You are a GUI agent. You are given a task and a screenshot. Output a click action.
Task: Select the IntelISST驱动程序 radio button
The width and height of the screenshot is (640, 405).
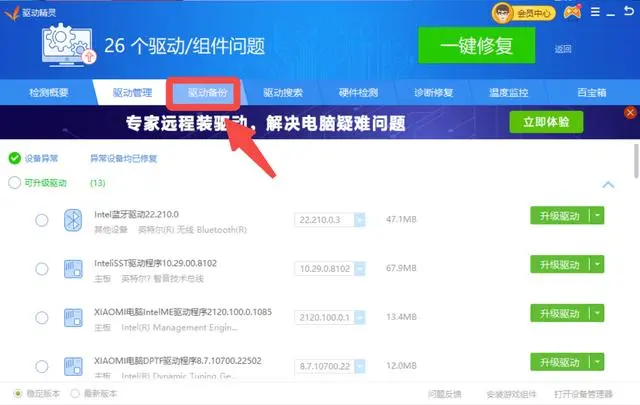point(41,269)
